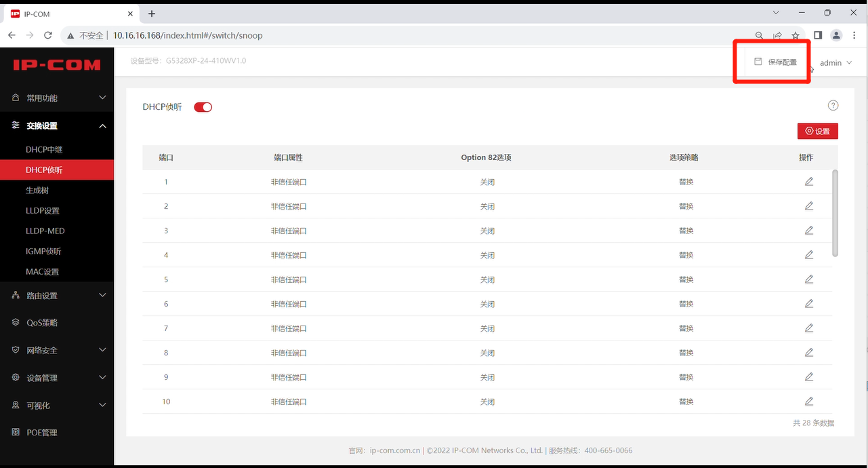Click the 选项策略 column header

click(684, 157)
